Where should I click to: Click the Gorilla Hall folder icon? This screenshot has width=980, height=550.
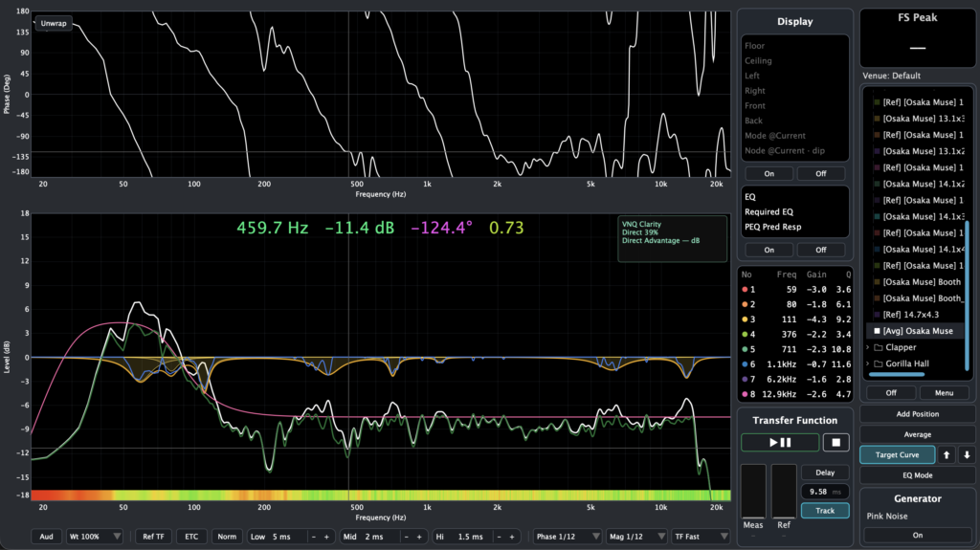tap(879, 363)
